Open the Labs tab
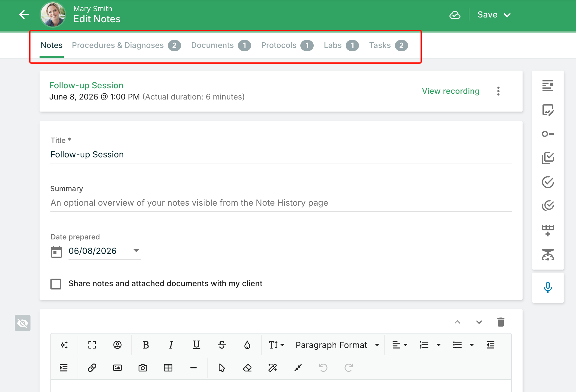 341,45
